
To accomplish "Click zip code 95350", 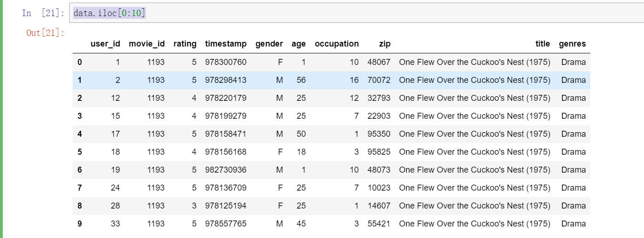I will 379,134.
